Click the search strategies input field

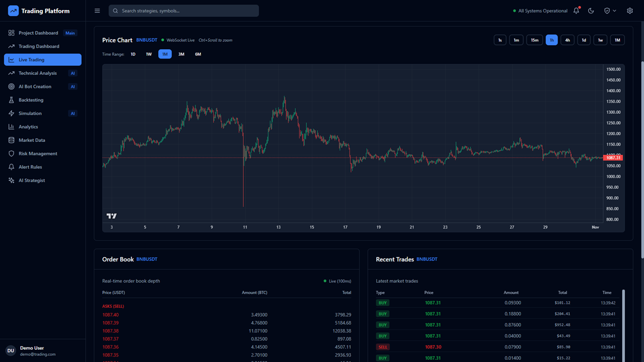click(x=183, y=11)
